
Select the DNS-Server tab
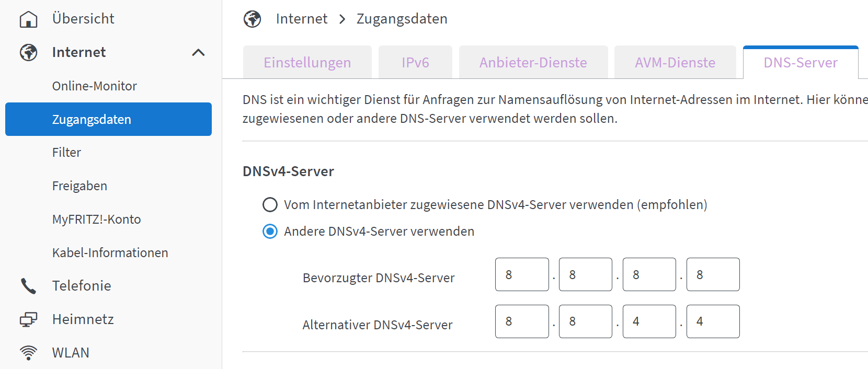pos(801,62)
